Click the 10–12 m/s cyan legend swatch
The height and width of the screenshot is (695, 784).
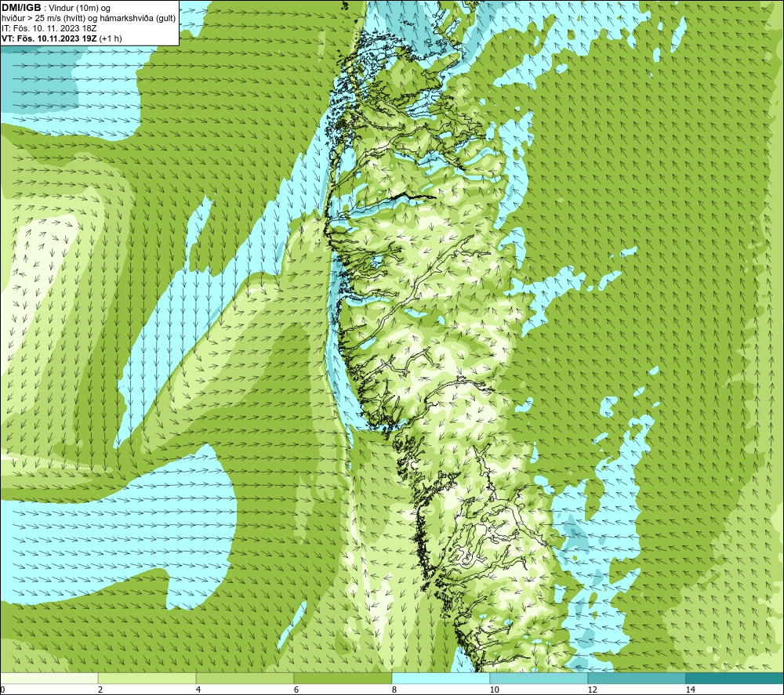pyautogui.click(x=539, y=679)
